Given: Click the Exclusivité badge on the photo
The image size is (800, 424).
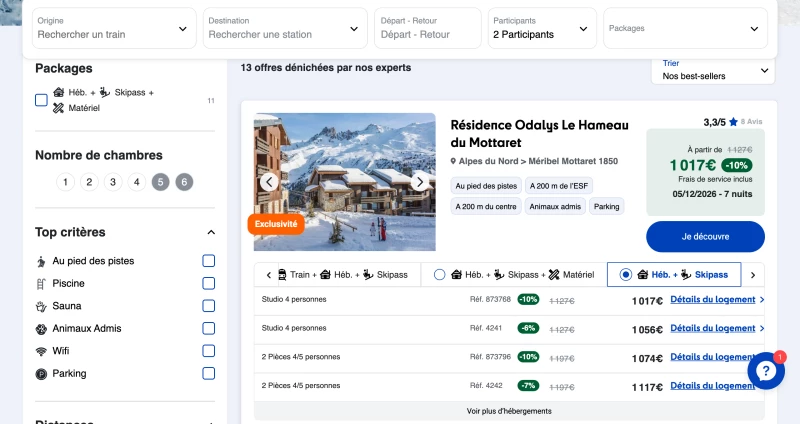Looking at the screenshot, I should pyautogui.click(x=276, y=224).
